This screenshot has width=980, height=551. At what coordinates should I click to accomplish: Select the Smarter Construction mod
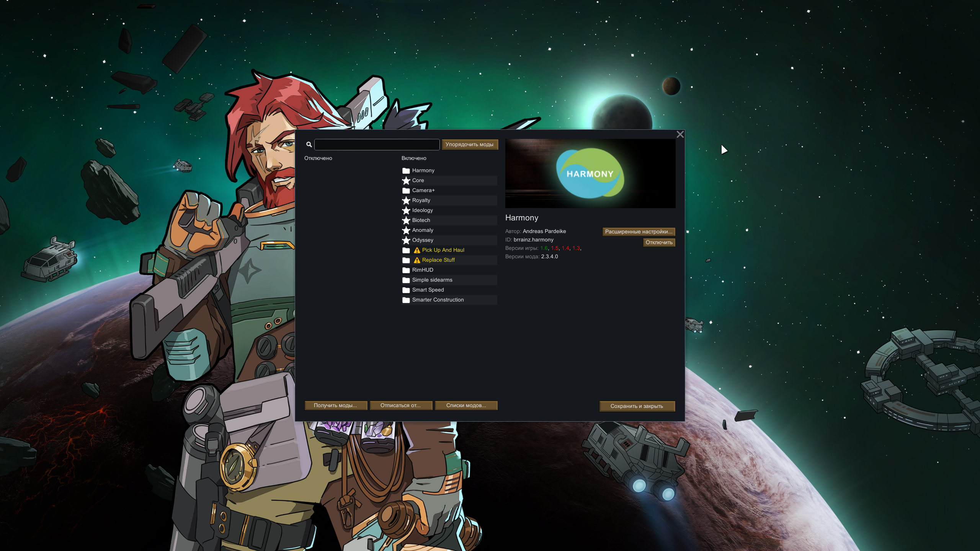click(438, 300)
